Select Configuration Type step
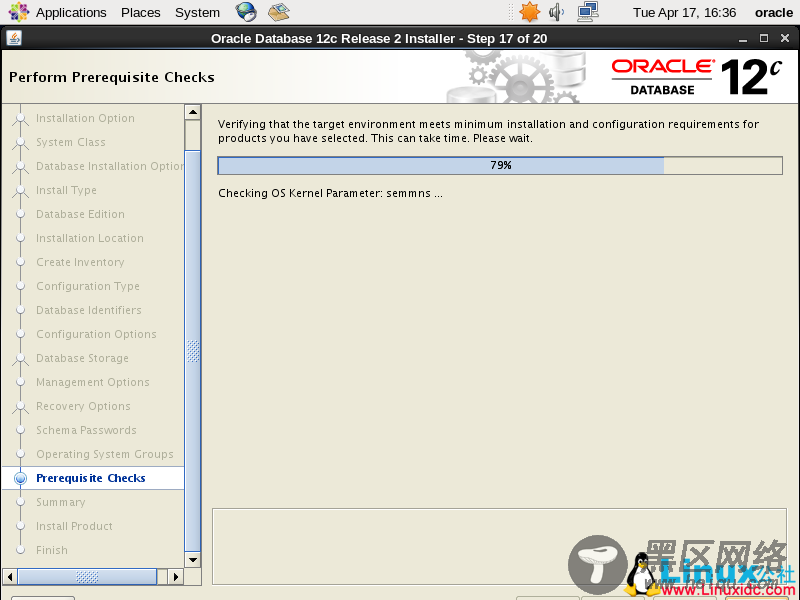800x600 pixels. point(88,286)
